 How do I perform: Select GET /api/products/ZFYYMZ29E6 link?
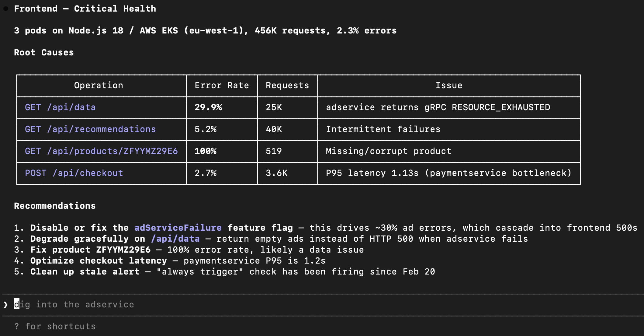point(101,151)
